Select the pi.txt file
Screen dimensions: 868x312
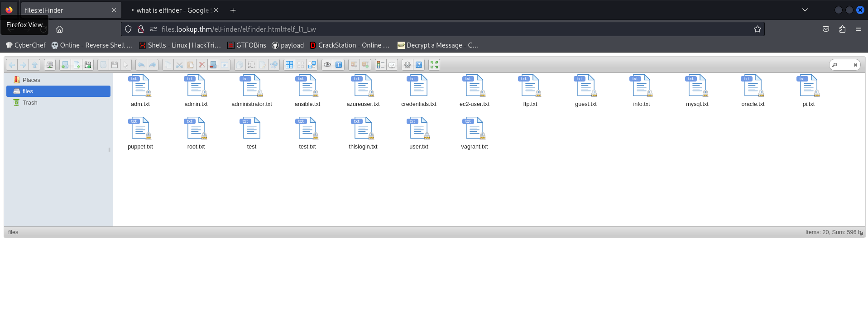[x=809, y=91]
